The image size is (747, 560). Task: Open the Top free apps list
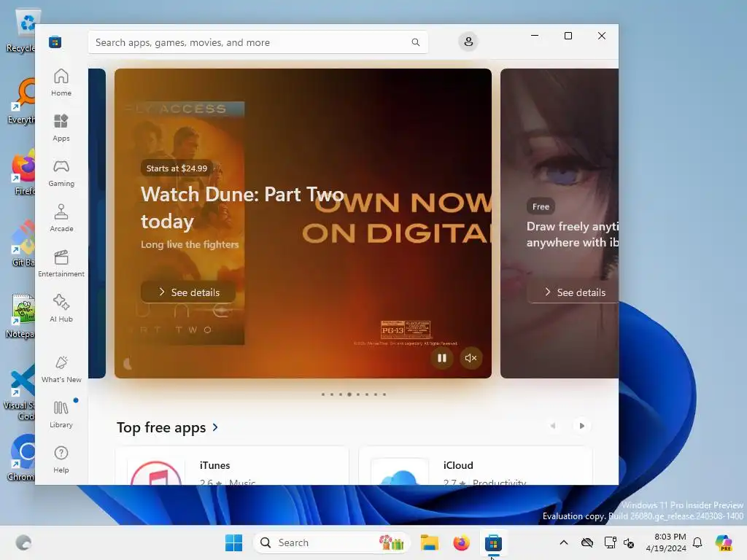click(161, 427)
